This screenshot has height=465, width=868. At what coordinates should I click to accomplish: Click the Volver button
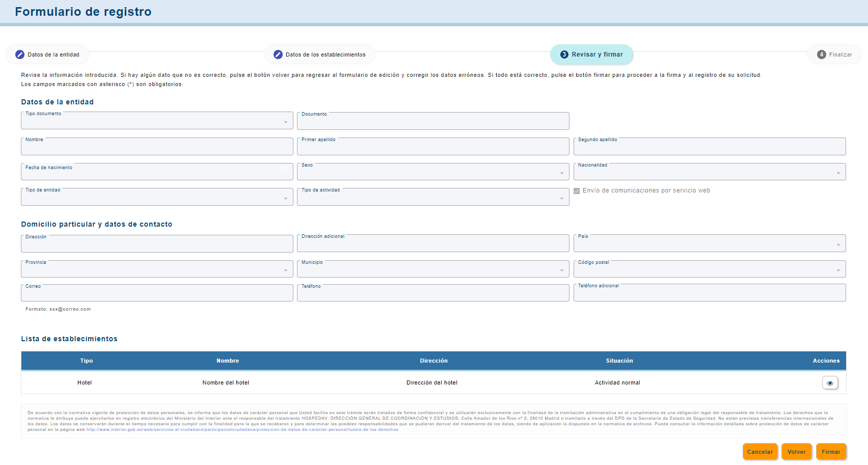[x=797, y=452]
